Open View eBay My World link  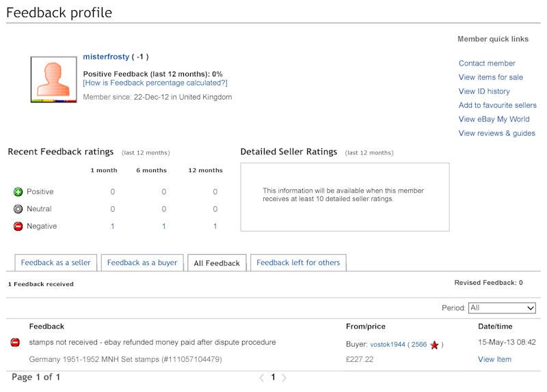pyautogui.click(x=494, y=119)
